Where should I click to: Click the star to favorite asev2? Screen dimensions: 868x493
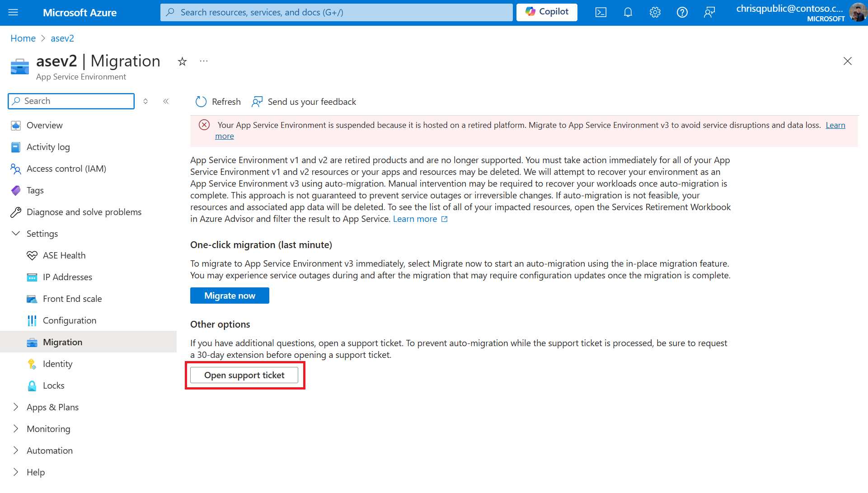[x=182, y=61]
